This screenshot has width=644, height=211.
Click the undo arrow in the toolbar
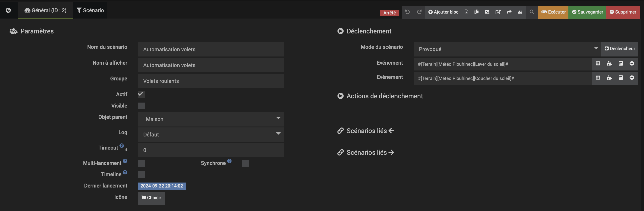click(x=407, y=12)
